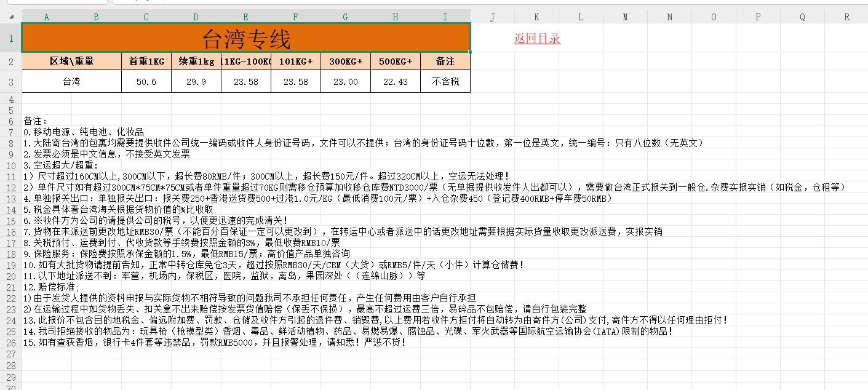
Task: Click note starting '1)尺寸超过160CM以上'
Action: (266, 176)
